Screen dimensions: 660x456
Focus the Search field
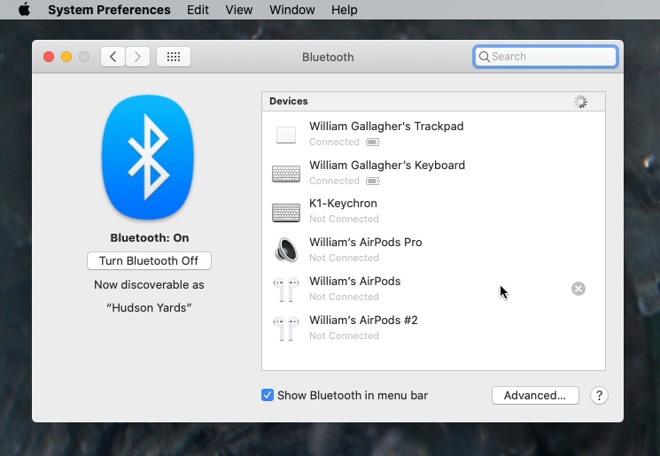[x=545, y=56]
